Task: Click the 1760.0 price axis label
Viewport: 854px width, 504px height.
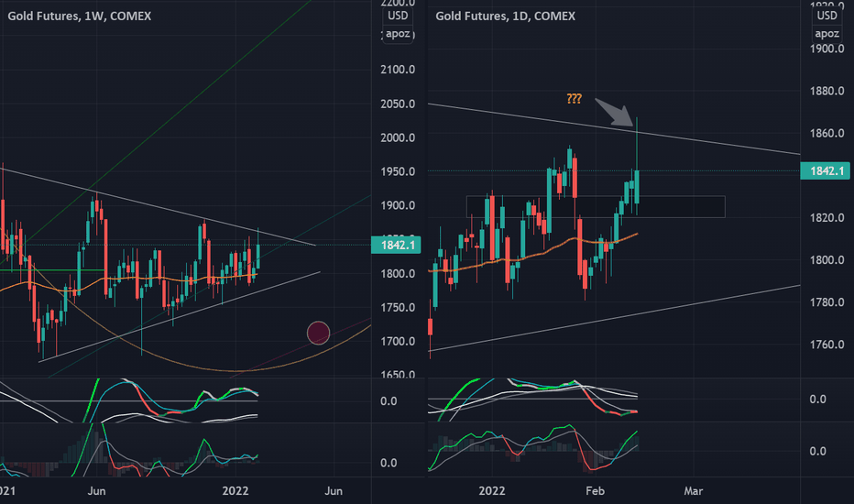Action: tap(827, 345)
